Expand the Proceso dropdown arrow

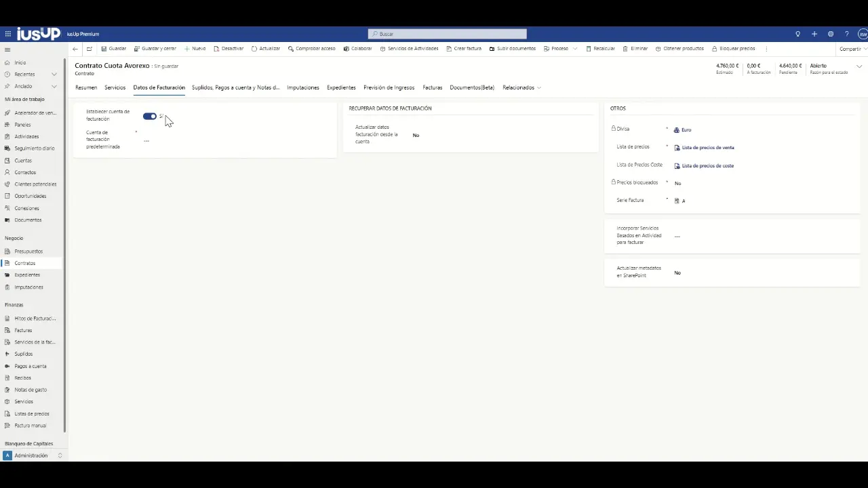[x=575, y=49]
